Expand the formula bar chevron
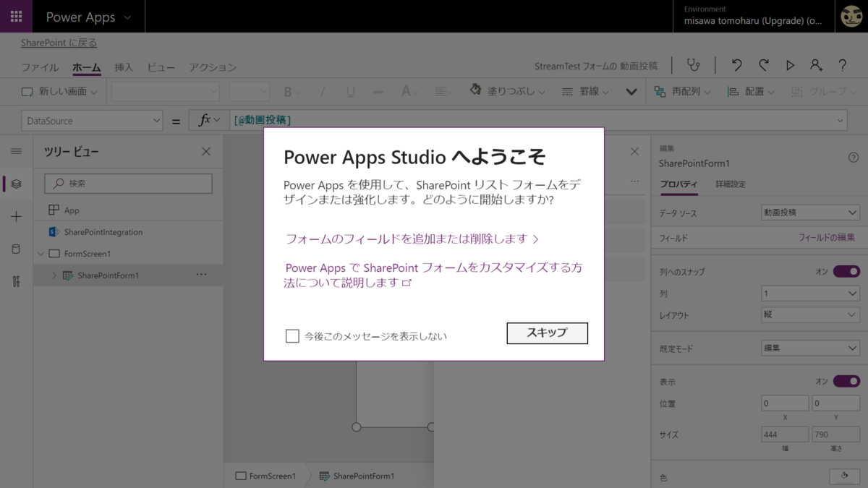Screen dimensions: 868x488 click(840, 121)
